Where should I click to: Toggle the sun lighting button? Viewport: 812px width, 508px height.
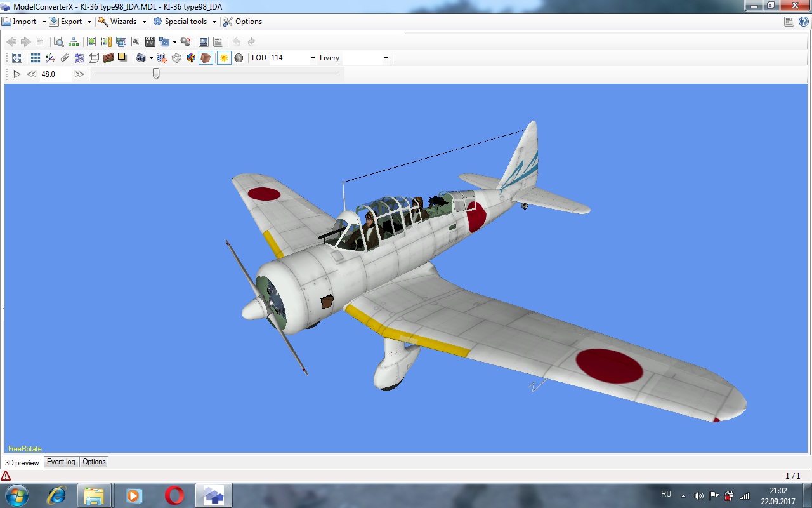[223, 58]
